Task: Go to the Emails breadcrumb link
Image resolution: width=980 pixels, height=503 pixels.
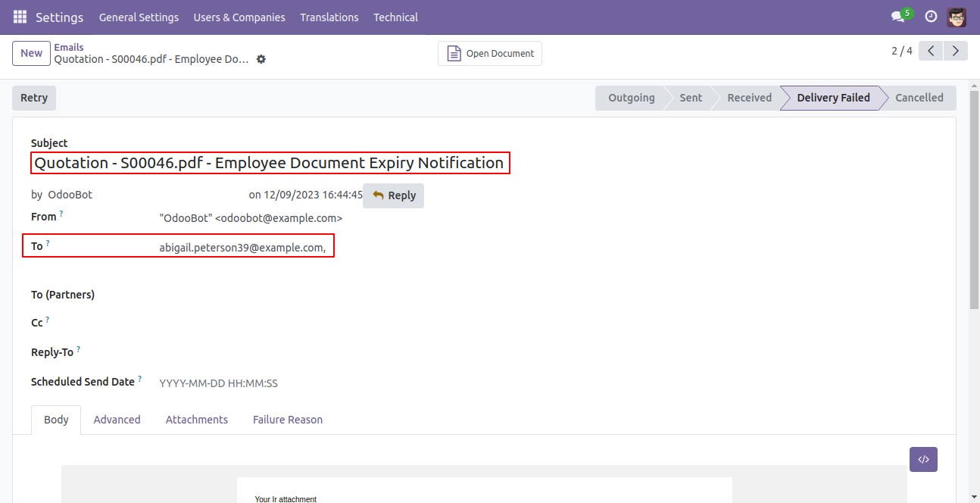Action: 69,47
